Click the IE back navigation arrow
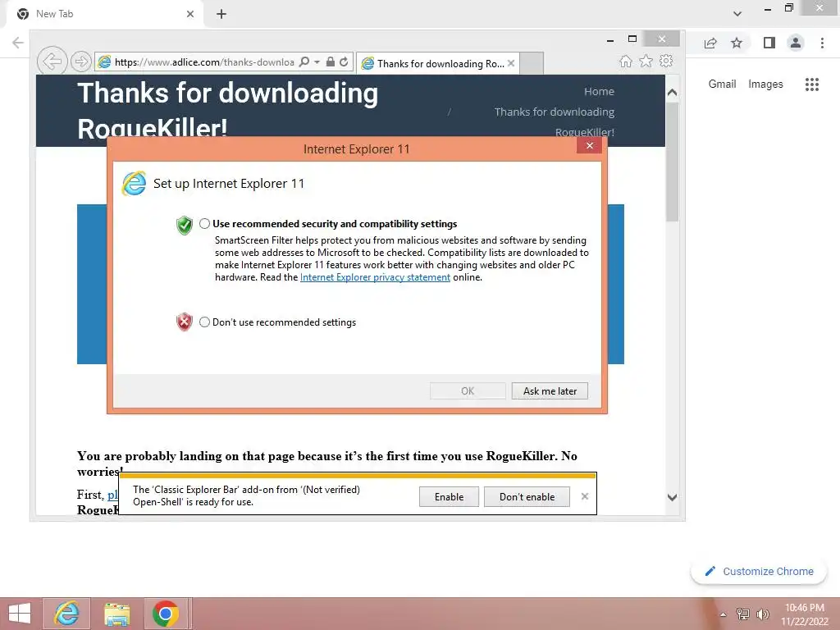 click(52, 62)
